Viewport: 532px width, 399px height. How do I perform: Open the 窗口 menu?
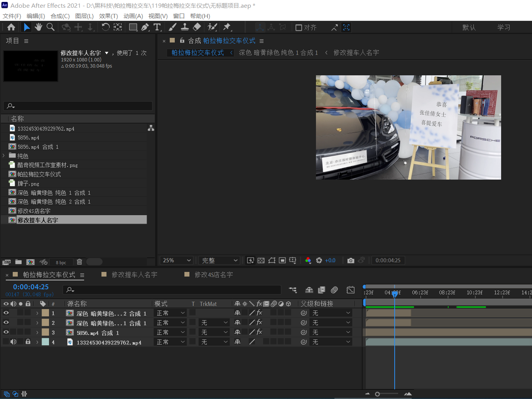179,16
